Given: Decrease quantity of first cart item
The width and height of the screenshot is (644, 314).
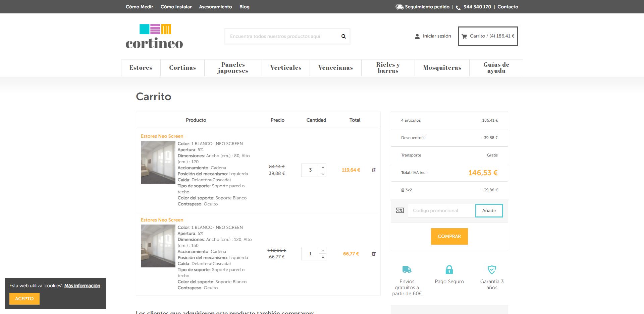Looking at the screenshot, I should pyautogui.click(x=323, y=174).
